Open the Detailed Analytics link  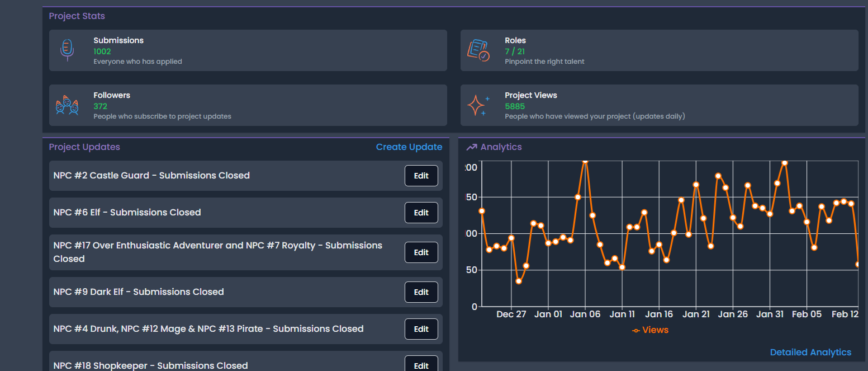tap(810, 353)
